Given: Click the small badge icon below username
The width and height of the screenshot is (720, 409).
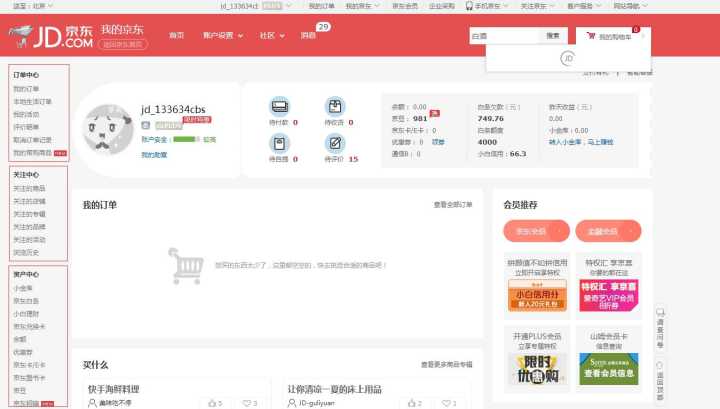Looking at the screenshot, I should (x=146, y=125).
